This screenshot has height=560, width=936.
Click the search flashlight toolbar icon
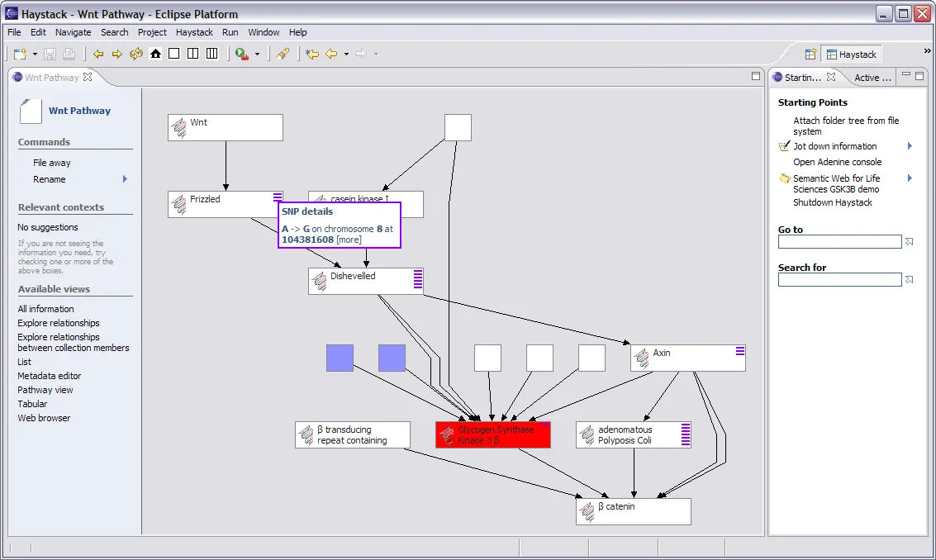point(283,54)
